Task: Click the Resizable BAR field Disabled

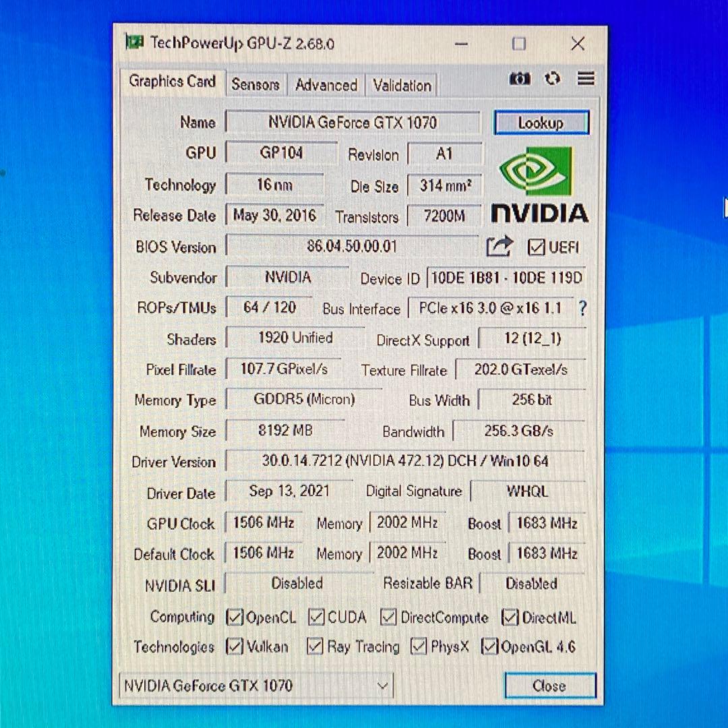Action: (x=532, y=584)
